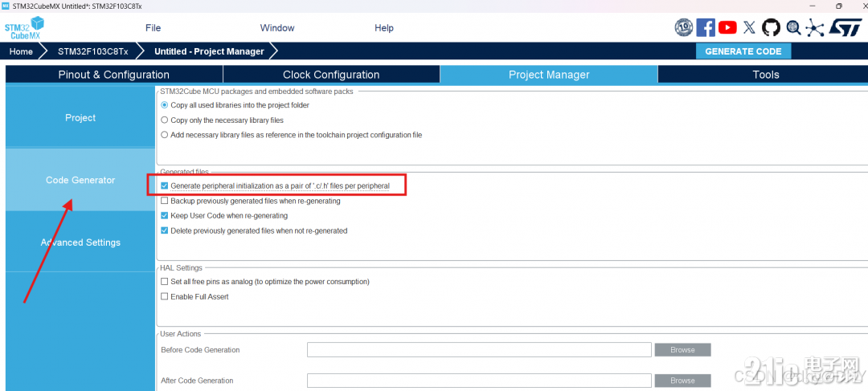Click the network star community icon
This screenshot has width=868, height=391.
(x=814, y=27)
